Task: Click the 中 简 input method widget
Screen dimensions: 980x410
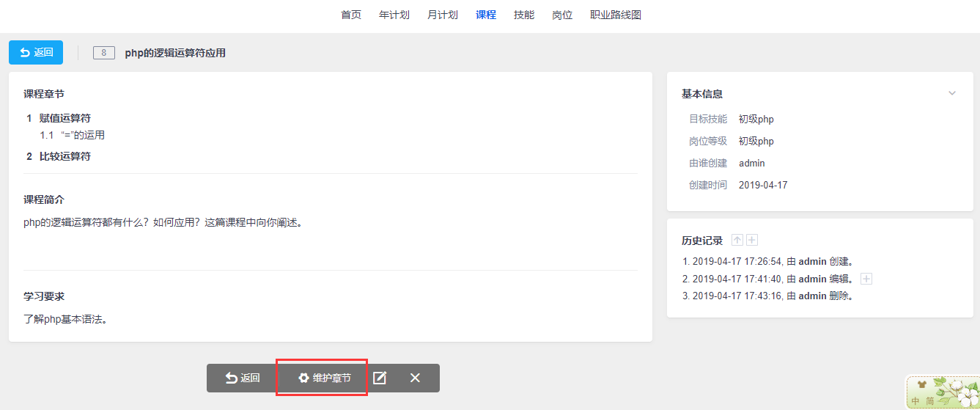Action: pyautogui.click(x=942, y=392)
